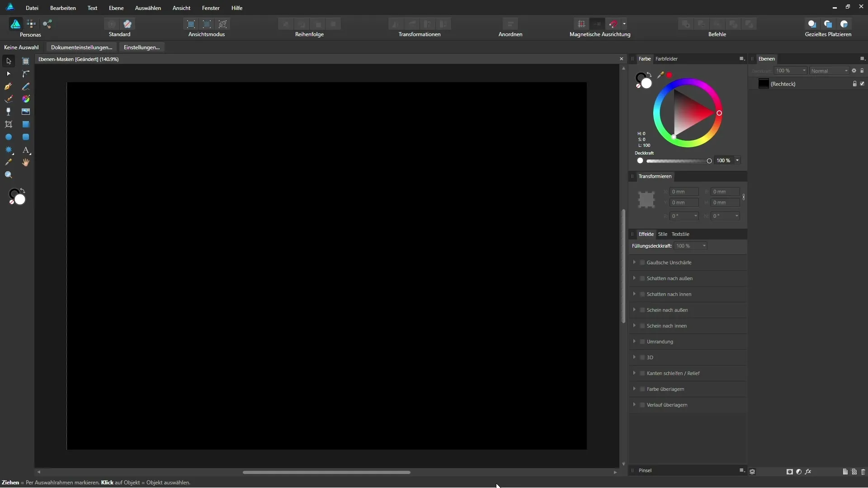868x488 pixels.
Task: Select the Transparency tool (wine glass)
Action: [9, 112]
